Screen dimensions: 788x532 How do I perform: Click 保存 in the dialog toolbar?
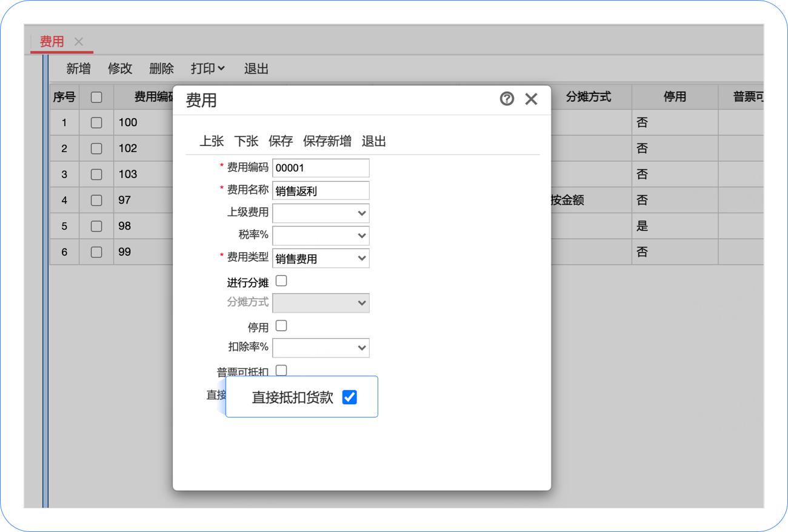(x=281, y=141)
